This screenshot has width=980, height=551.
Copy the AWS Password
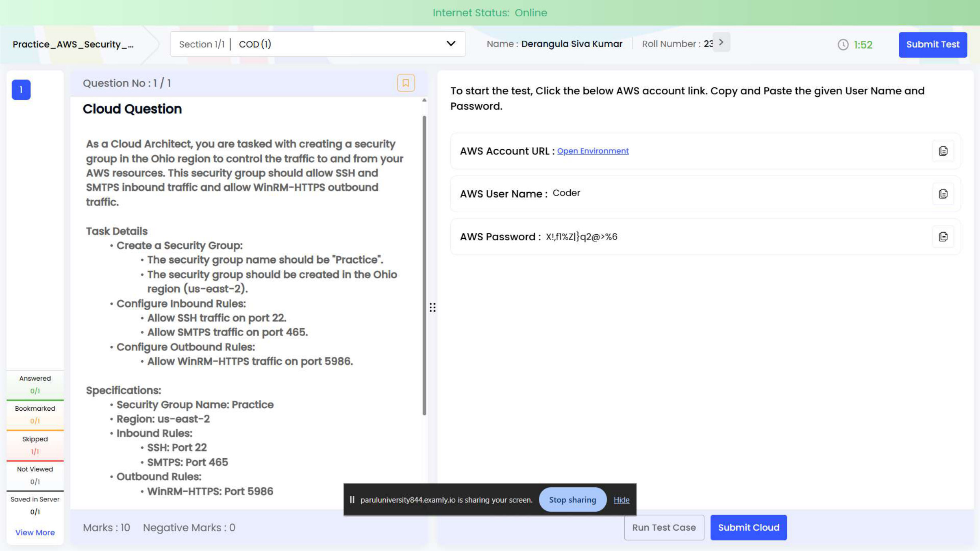point(943,237)
